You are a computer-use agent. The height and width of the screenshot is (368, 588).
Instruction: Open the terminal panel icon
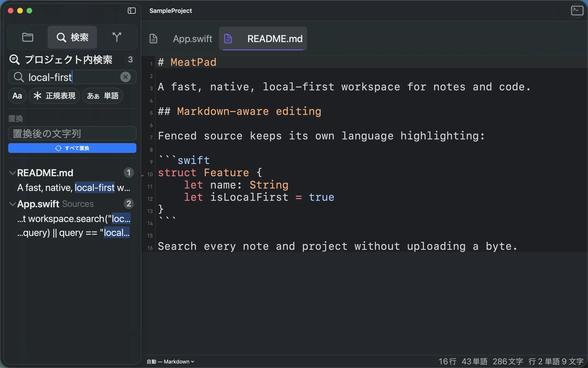point(577,11)
